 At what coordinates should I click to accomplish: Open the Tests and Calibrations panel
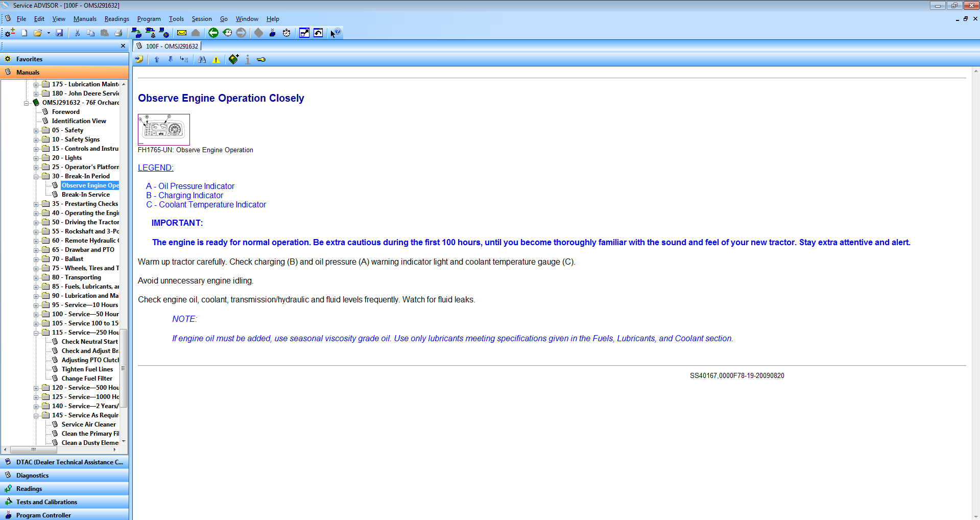(64, 502)
